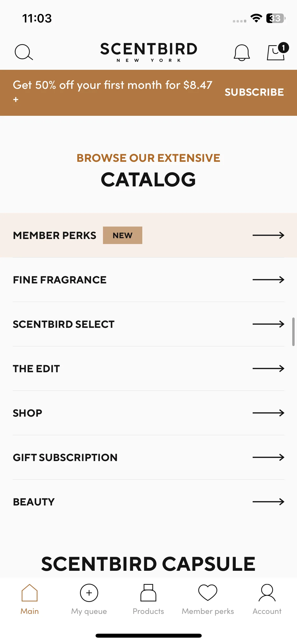Viewport: 297px width, 644px height.
Task: Click the page scrollbar indicator
Action: click(293, 332)
